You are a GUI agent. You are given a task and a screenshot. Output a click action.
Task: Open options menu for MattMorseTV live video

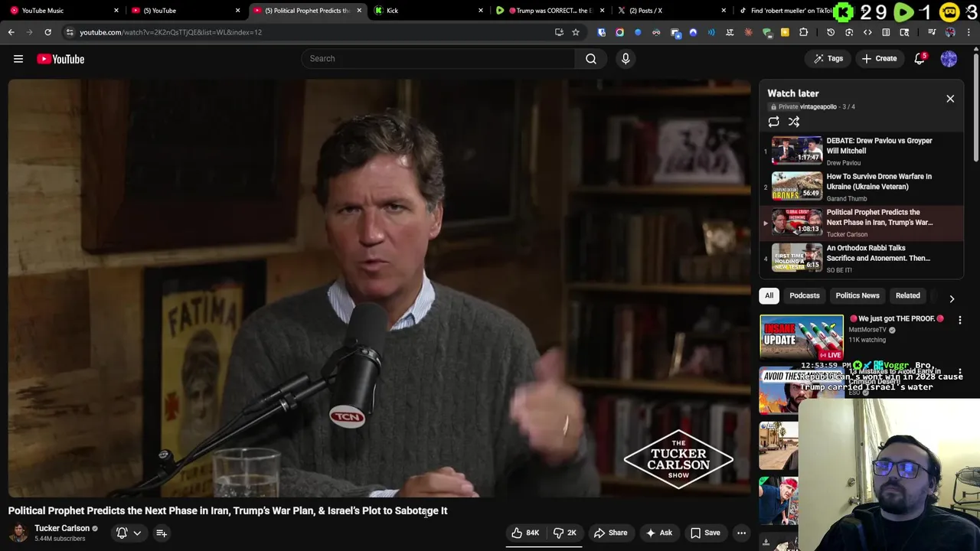(959, 320)
